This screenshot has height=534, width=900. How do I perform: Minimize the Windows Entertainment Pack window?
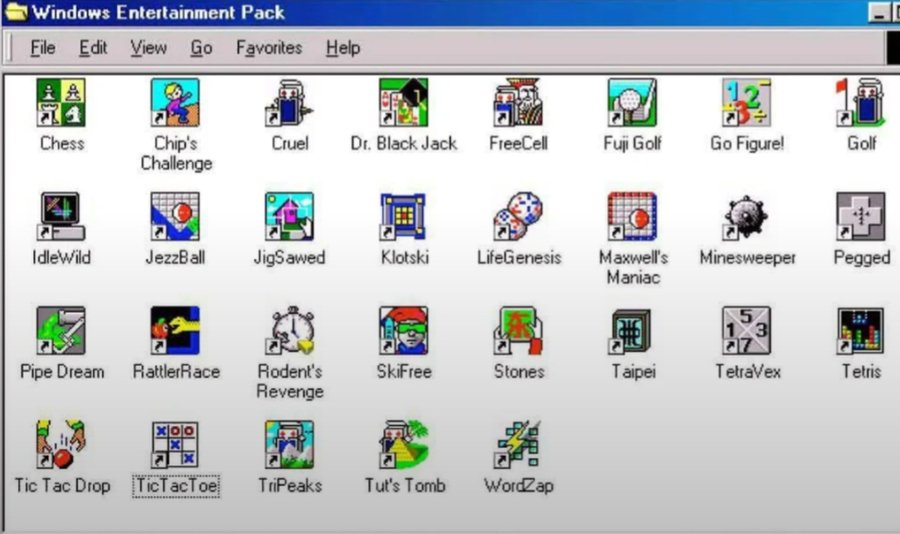click(878, 13)
